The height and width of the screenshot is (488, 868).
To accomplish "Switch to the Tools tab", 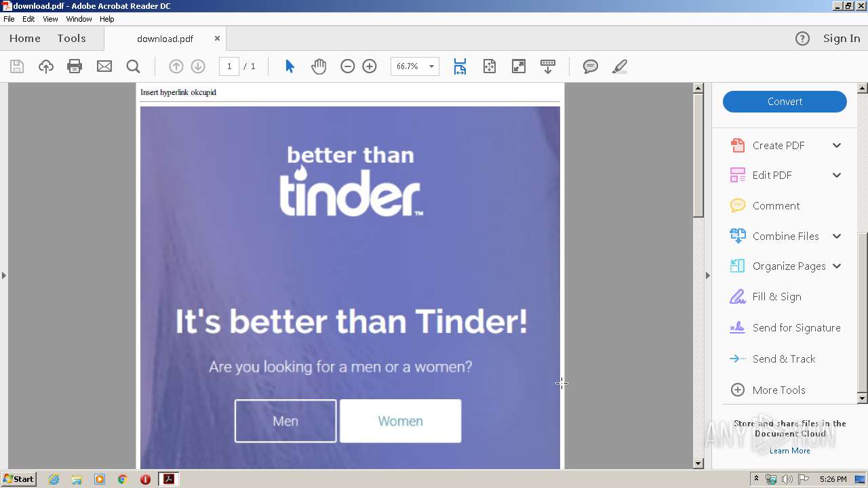I will pos(71,39).
